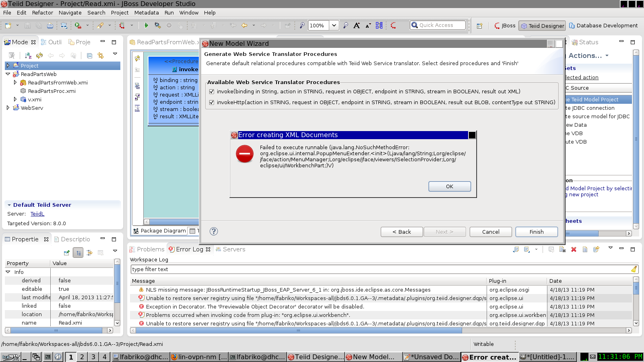Click the Open Perspective icon

(x=479, y=26)
